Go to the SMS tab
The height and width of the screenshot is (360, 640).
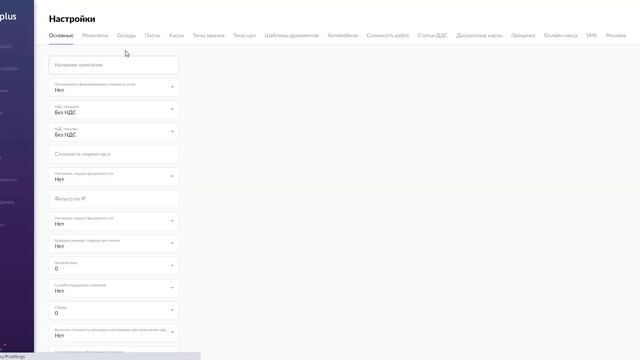pyautogui.click(x=591, y=36)
